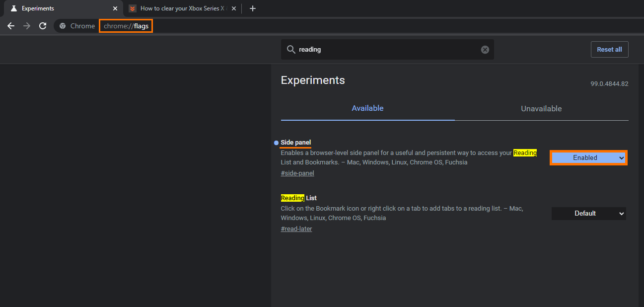
Task: Focus the search flags field containing reading
Action: tap(387, 50)
